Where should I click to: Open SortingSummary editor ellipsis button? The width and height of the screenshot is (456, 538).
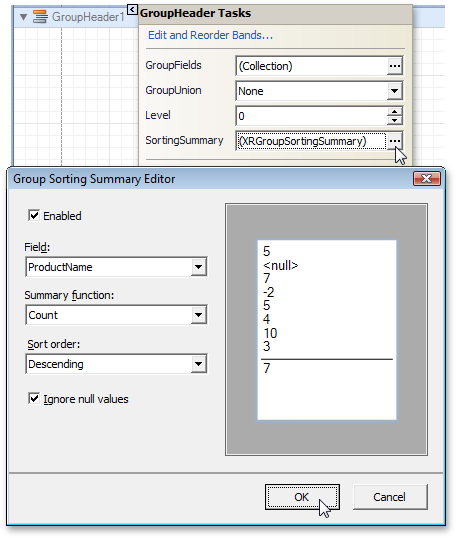pos(395,141)
